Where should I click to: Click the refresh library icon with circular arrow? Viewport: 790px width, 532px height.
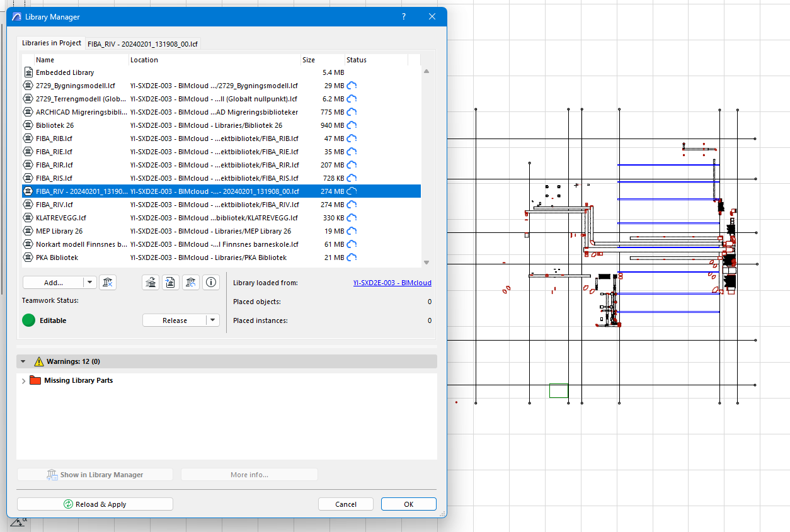pos(191,283)
